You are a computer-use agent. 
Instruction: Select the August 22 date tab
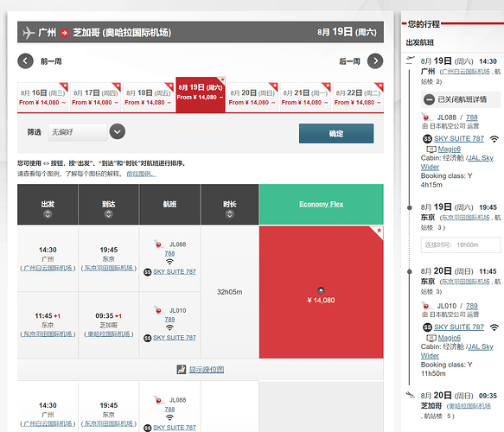[358, 98]
